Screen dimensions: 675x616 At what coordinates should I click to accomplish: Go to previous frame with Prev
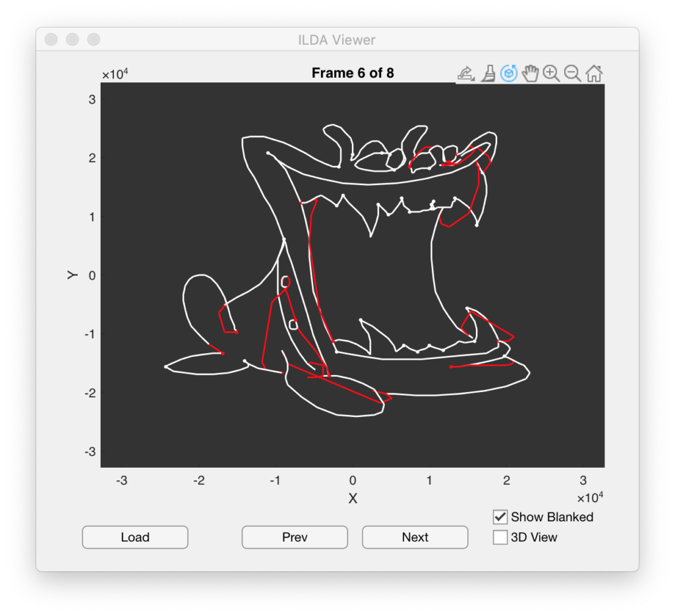(x=295, y=537)
